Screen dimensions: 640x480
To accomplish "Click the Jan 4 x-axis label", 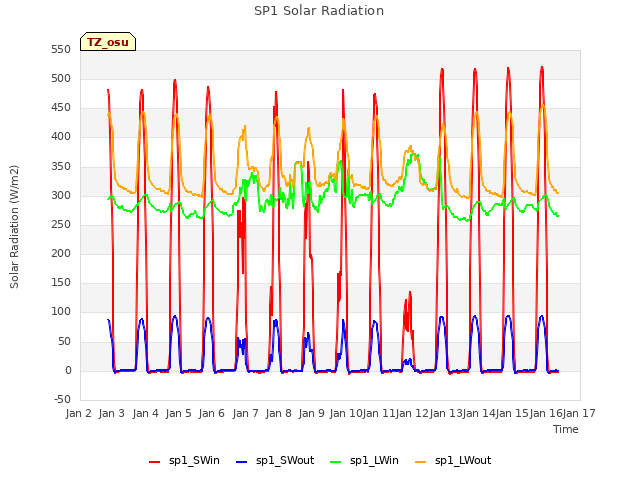I will 146,413.
